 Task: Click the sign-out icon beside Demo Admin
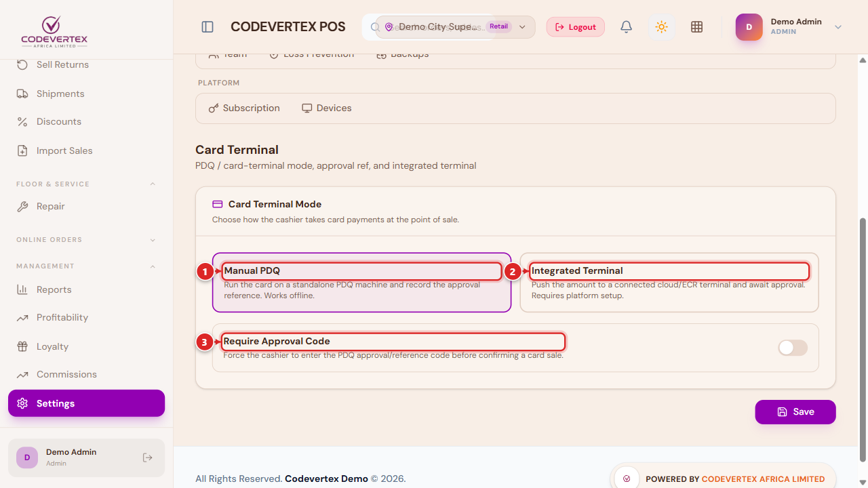click(148, 457)
